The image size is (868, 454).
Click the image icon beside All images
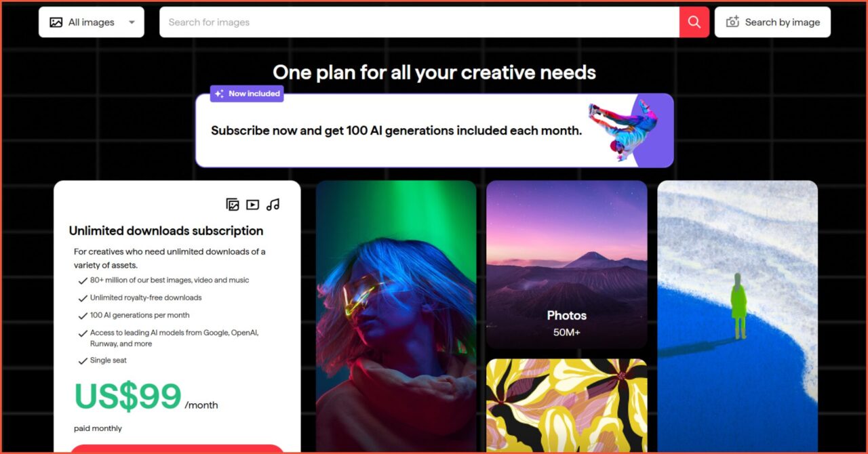56,22
